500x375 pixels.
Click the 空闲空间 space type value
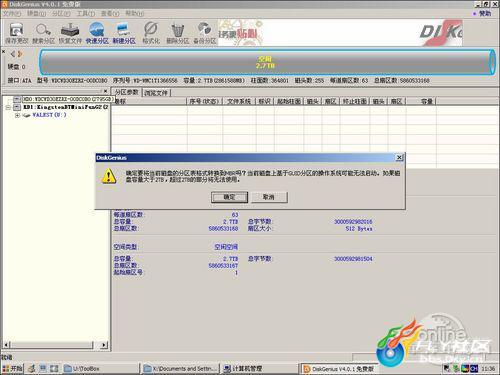point(226,247)
